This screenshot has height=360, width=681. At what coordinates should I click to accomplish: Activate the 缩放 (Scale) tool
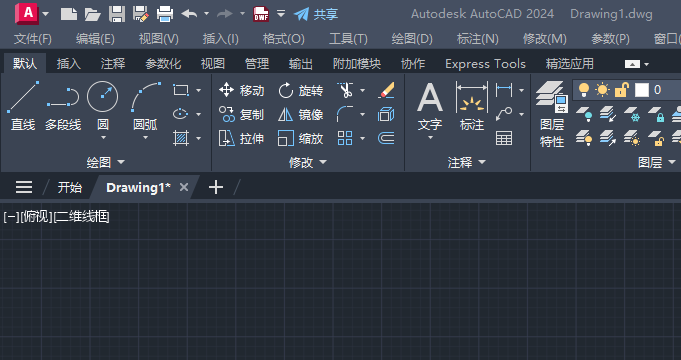pyautogui.click(x=301, y=139)
